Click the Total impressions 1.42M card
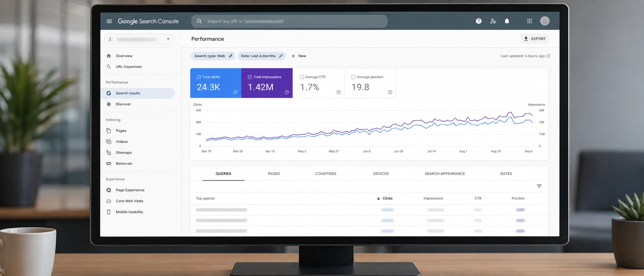The image size is (644, 276). [267, 83]
